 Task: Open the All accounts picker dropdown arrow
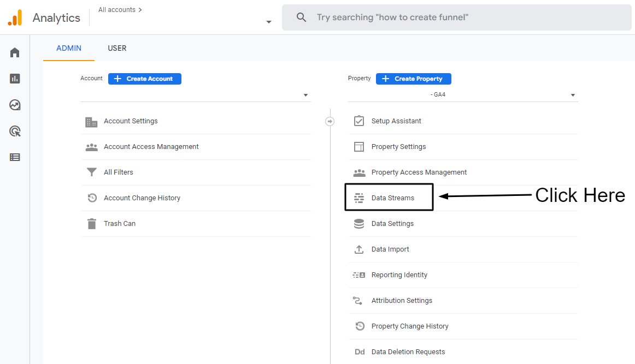[268, 22]
